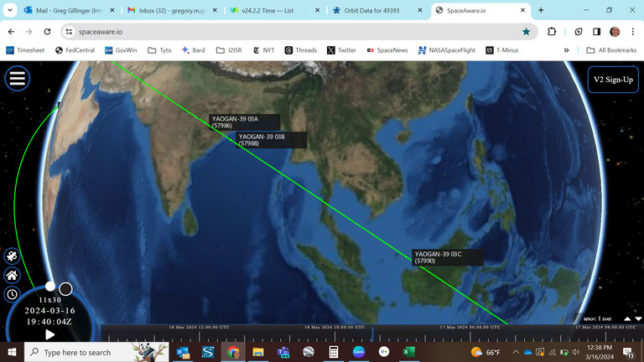644x362 pixels.
Task: Open the T-Minus bookmark
Action: [x=502, y=50]
